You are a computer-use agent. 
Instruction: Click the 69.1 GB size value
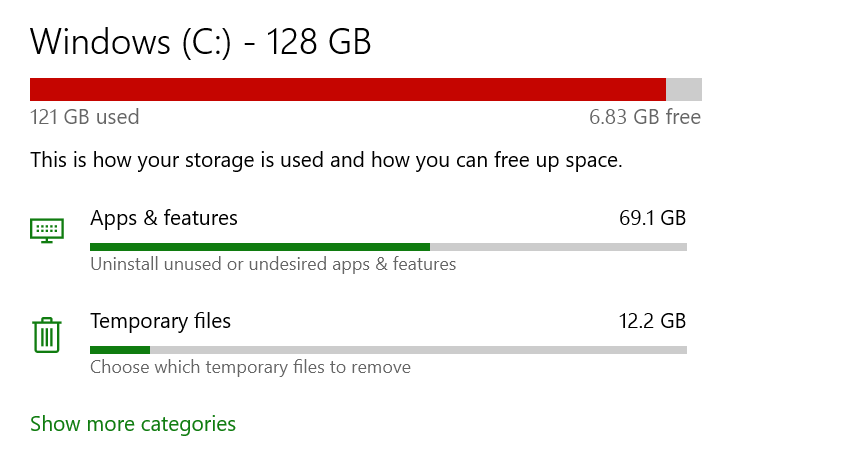point(652,217)
